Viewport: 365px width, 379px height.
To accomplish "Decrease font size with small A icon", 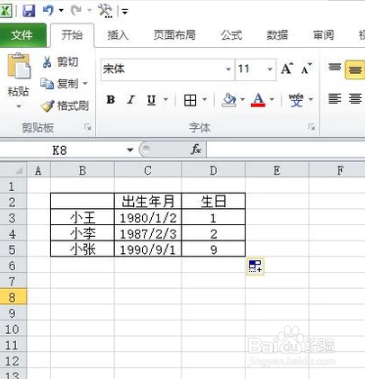I will 306,69.
